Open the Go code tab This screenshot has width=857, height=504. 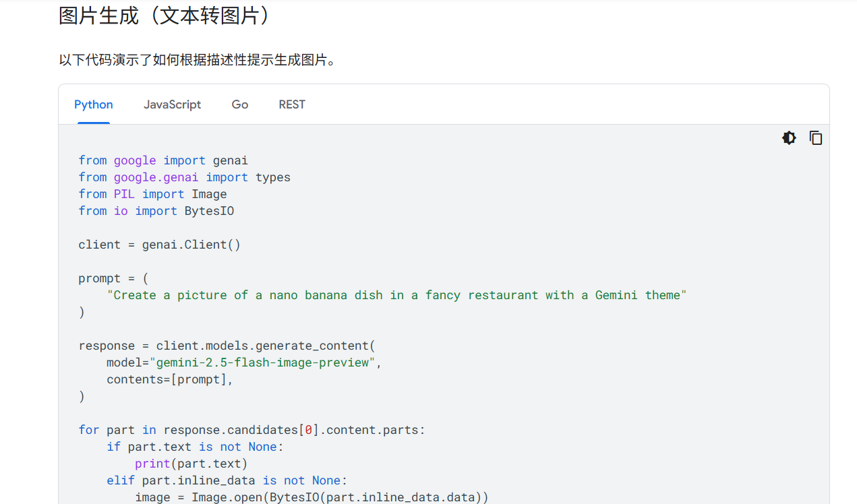coord(240,104)
